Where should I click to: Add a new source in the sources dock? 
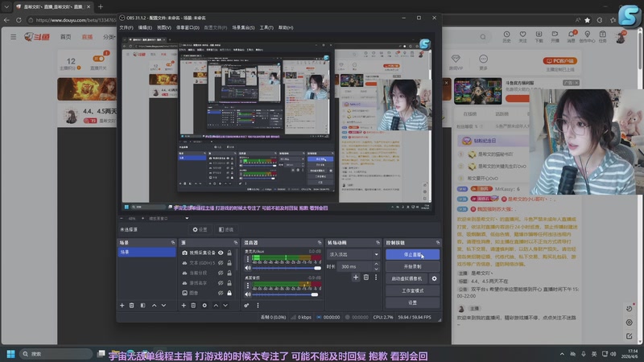coord(184,306)
